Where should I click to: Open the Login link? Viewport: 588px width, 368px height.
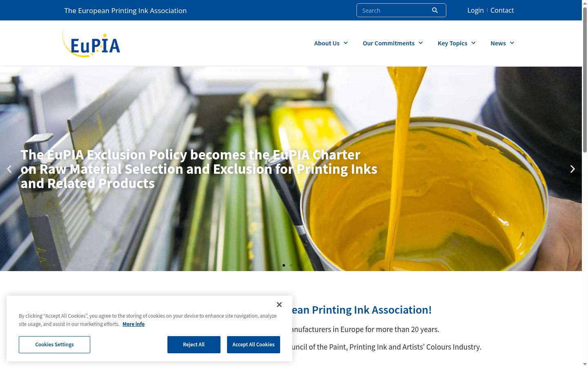click(x=475, y=10)
